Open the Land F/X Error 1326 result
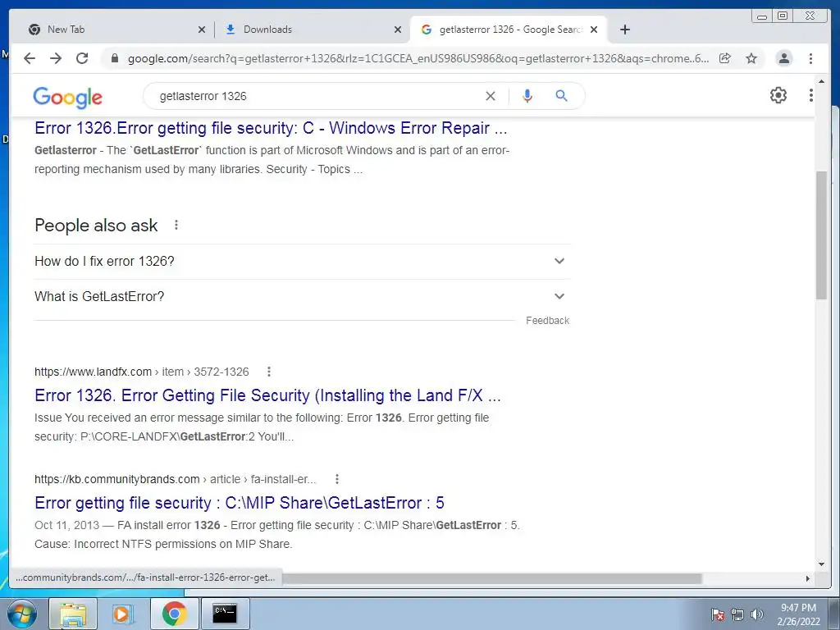This screenshot has width=840, height=630. pos(267,395)
